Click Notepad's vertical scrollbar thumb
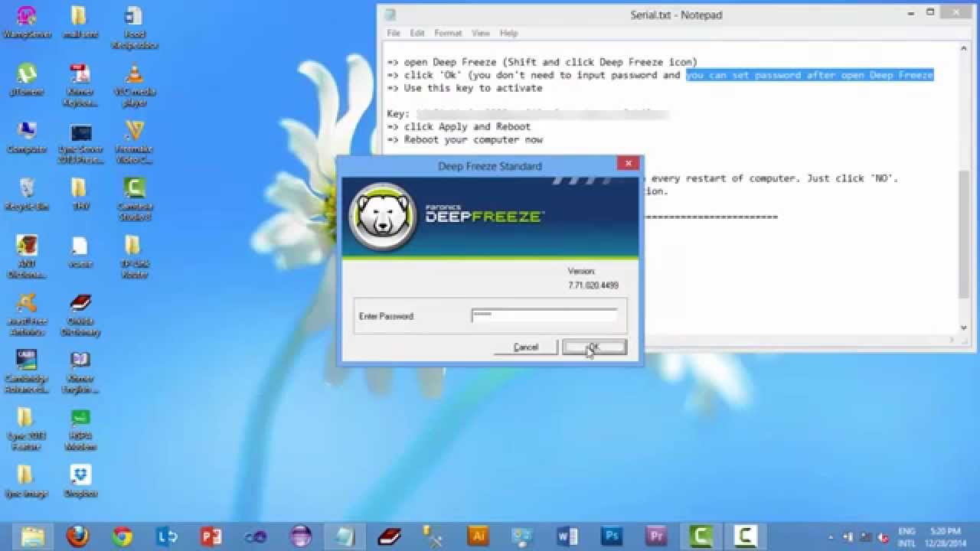Viewport: 980px width, 551px height. coord(964,233)
